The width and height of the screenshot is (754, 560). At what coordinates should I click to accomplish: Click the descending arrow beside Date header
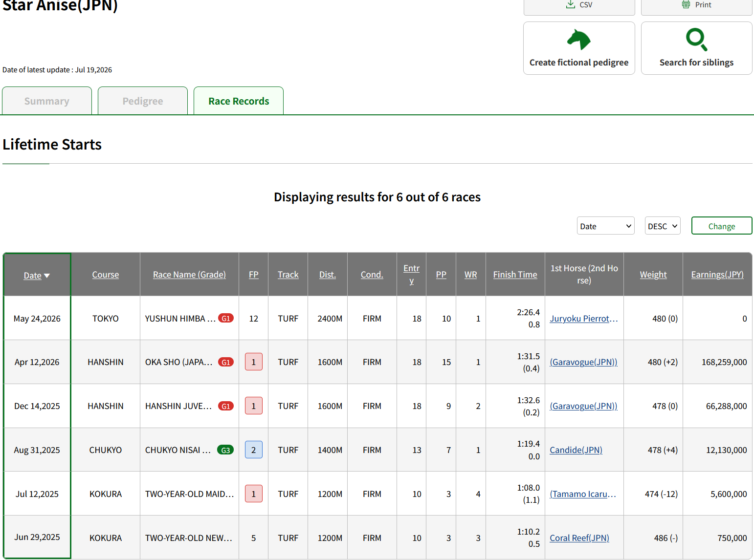coord(47,276)
